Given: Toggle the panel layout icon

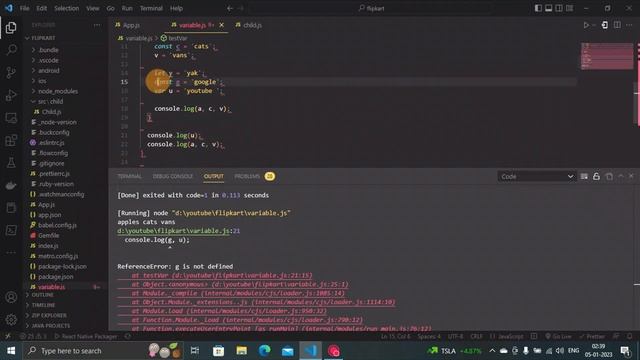Looking at the screenshot, I should pyautogui.click(x=549, y=8).
